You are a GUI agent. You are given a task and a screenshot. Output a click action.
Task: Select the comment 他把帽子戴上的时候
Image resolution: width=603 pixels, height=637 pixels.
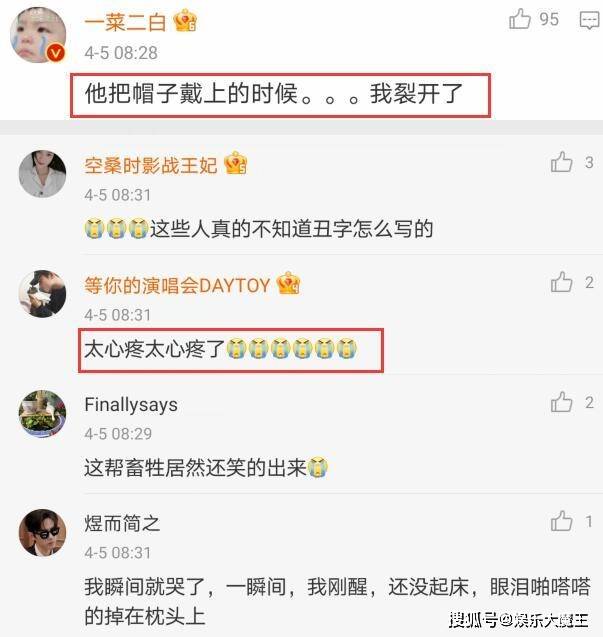click(280, 95)
